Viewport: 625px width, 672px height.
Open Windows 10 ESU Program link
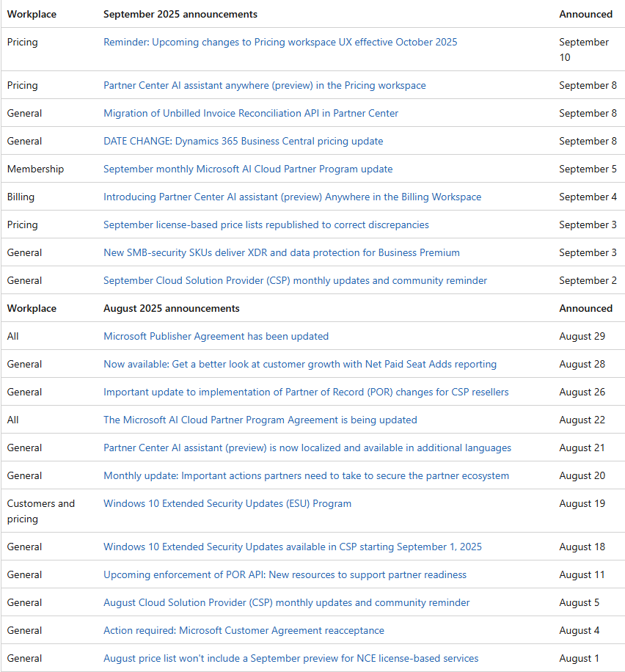227,504
